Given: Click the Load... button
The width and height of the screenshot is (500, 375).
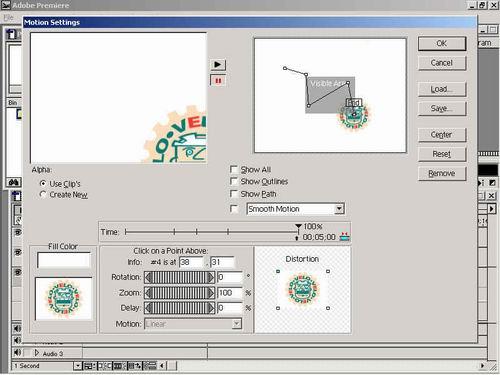Looking at the screenshot, I should 442,89.
